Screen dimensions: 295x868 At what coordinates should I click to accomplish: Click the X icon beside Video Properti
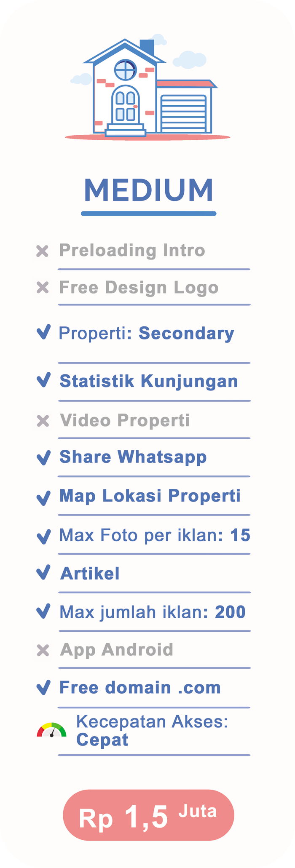pos(43,421)
